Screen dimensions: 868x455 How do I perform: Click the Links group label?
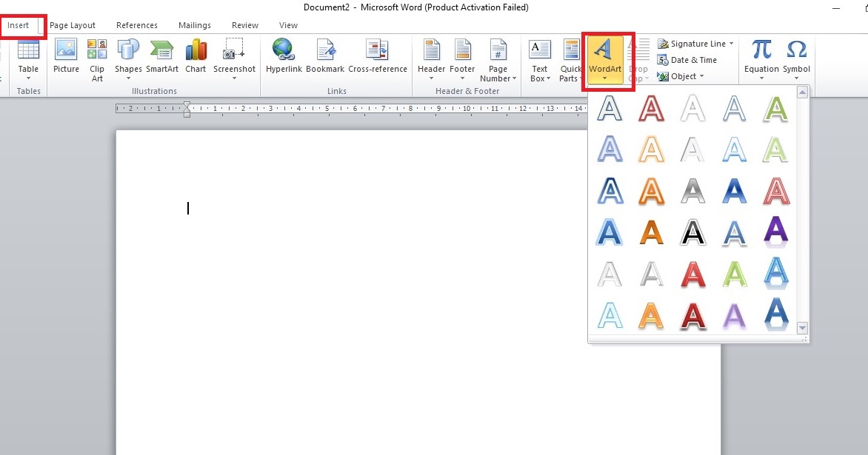pos(336,91)
